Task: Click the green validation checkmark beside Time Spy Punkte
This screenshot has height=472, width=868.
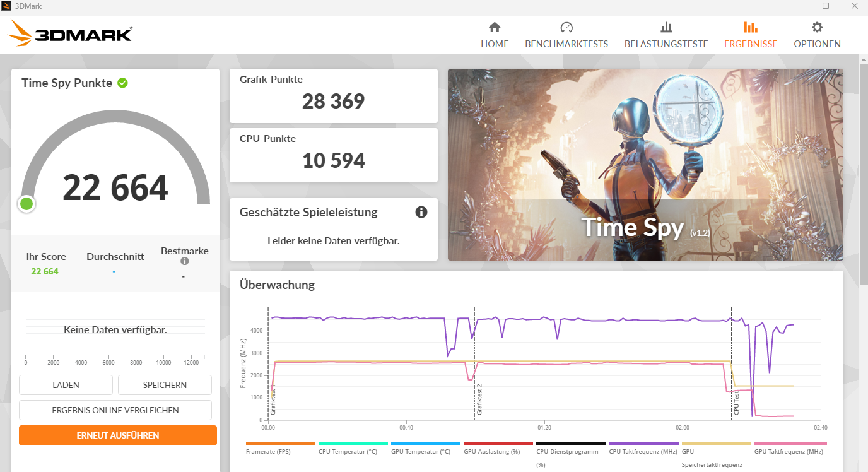Action: (122, 83)
